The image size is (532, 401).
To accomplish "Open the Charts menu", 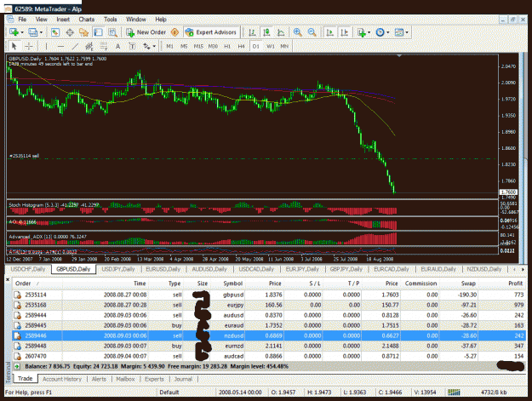I will 87,20.
